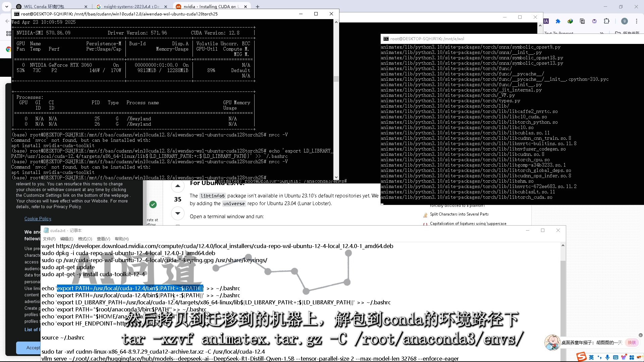Image resolution: width=644 pixels, height=362 pixels.
Task: Click the purple IA extension icon
Action: (546, 21)
